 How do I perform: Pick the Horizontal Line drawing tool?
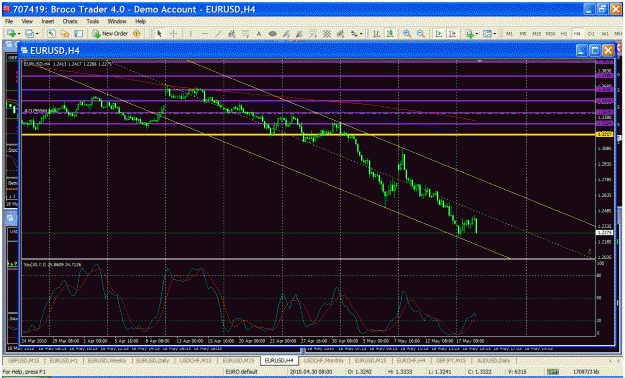tap(204, 34)
